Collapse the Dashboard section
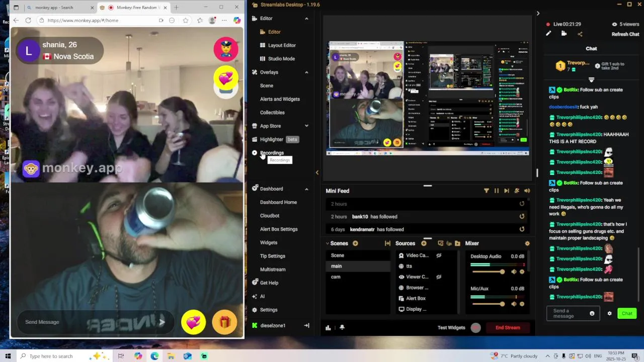 point(306,189)
